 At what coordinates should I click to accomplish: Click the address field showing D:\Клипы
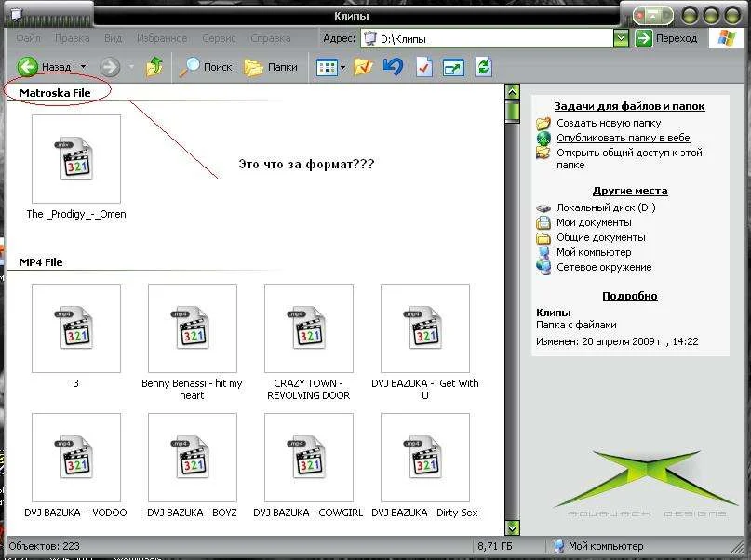[487, 39]
